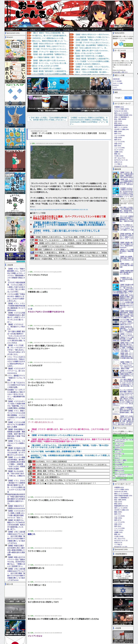Screen dimensions: 138x644
Task: Open the popular article card with 141コメント
Action: pos(123,577)
